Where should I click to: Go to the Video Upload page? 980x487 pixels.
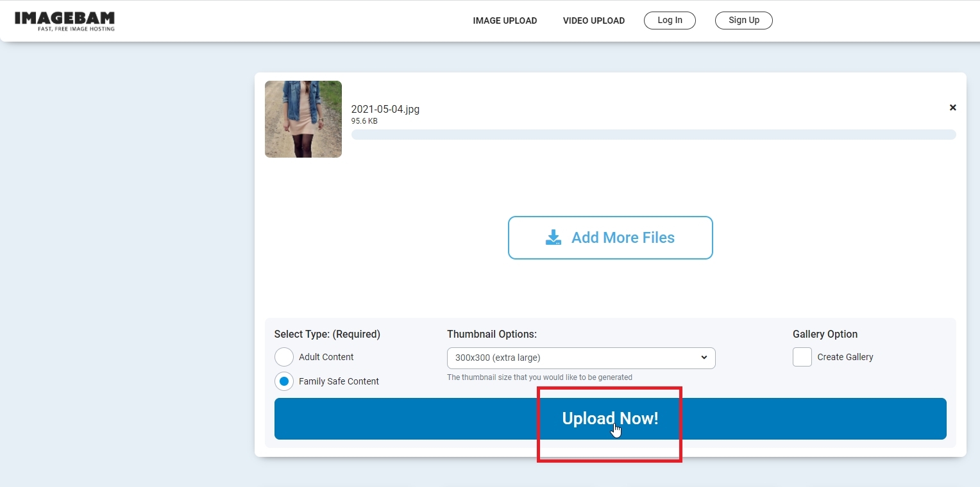tap(594, 21)
